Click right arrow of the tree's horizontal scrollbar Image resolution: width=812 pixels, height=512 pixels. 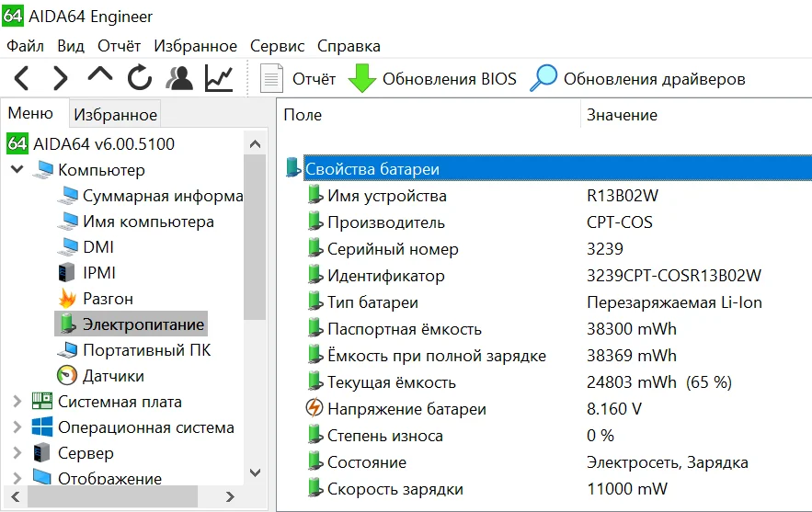click(x=231, y=497)
